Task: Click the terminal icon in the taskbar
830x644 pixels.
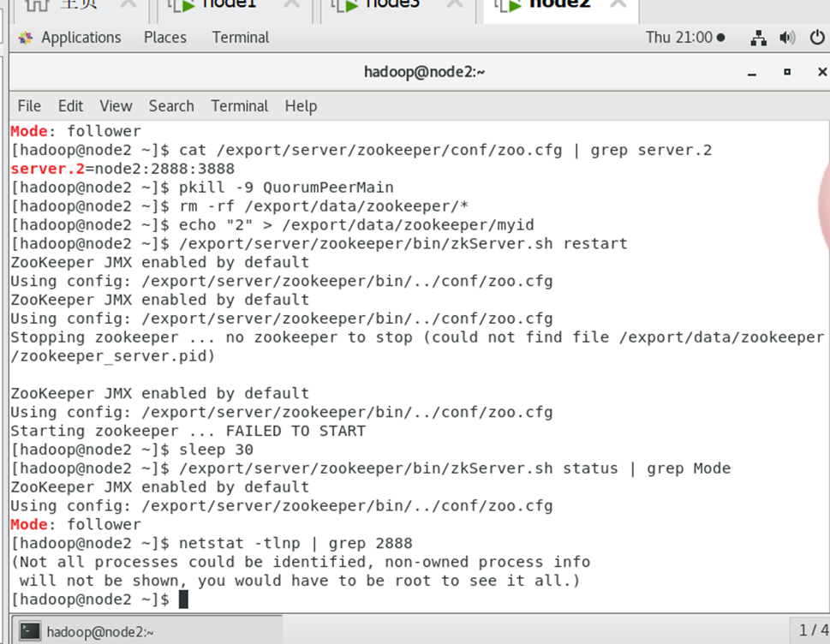Action: [30, 631]
